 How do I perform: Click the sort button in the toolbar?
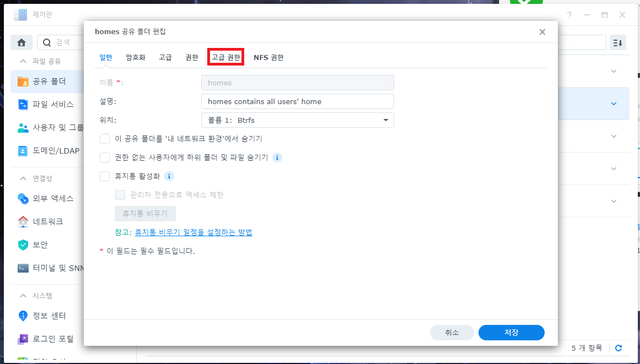point(618,42)
